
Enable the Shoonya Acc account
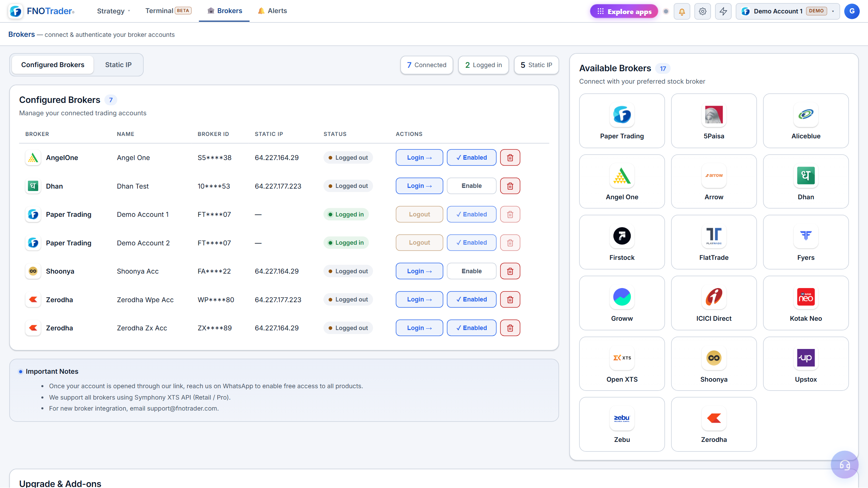(472, 271)
